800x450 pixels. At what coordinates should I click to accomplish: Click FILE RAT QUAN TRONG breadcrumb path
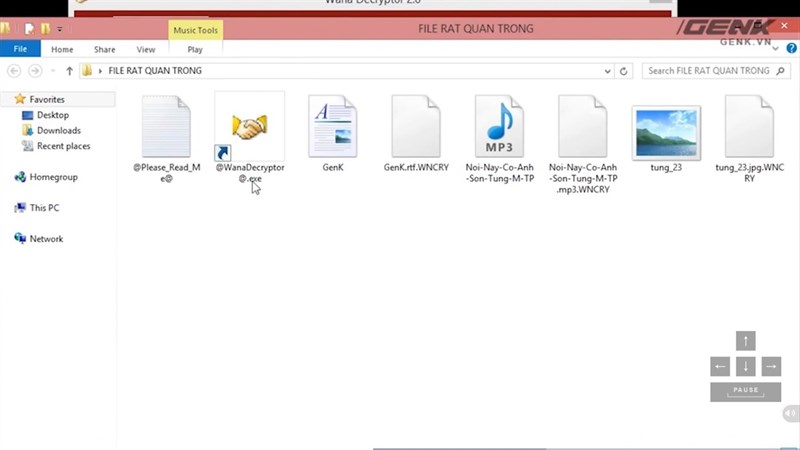pyautogui.click(x=155, y=70)
